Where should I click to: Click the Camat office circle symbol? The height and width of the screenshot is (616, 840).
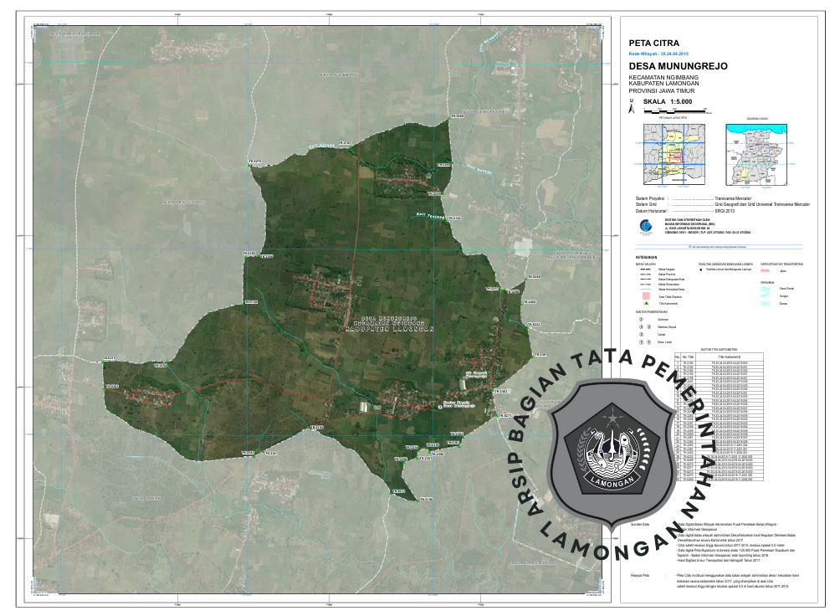click(x=642, y=335)
